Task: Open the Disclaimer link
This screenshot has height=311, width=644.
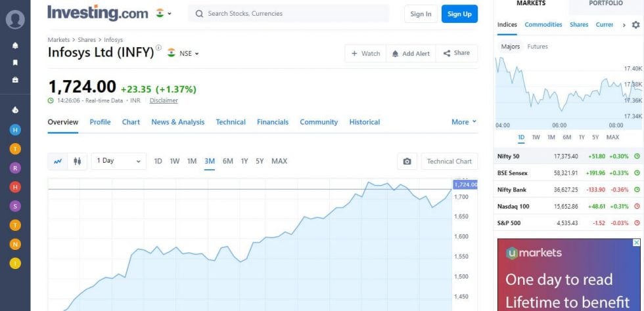Action: coord(164,100)
